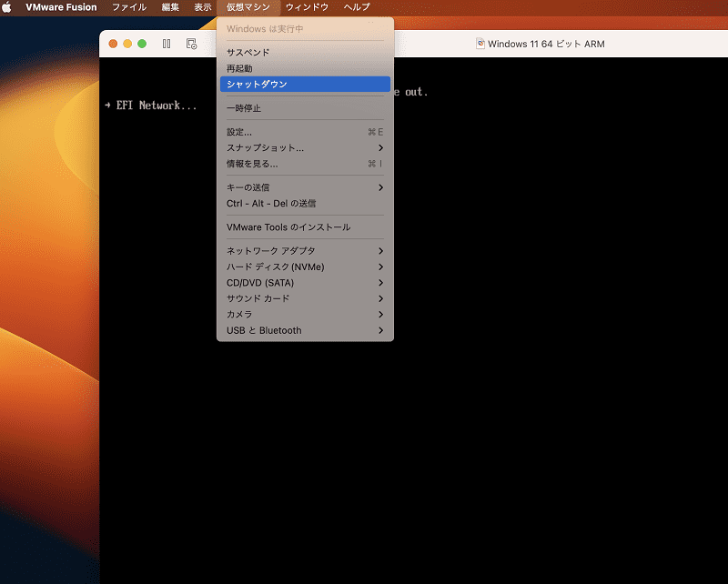Image resolution: width=728 pixels, height=584 pixels.
Task: Choose 一時停止 to pause the VM
Action: pos(305,108)
